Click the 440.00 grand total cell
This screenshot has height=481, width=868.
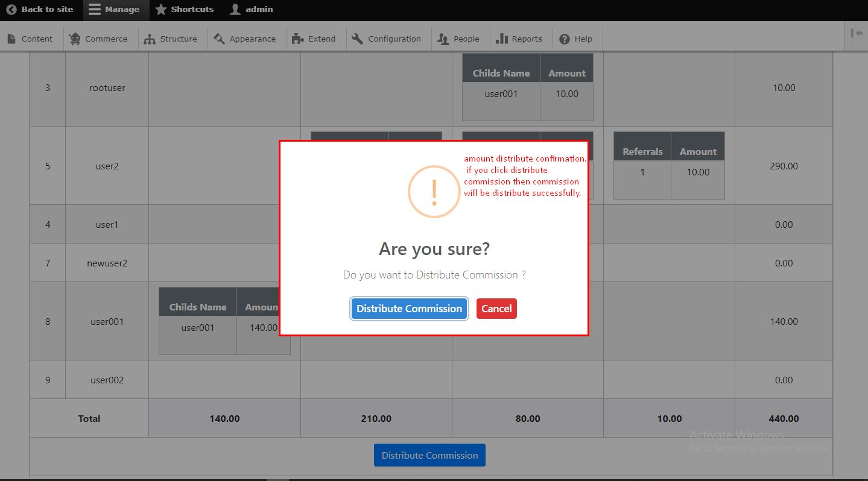pyautogui.click(x=784, y=418)
